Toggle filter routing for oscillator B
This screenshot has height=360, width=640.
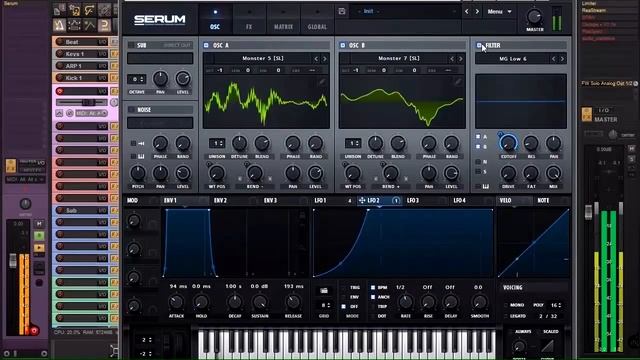pyautogui.click(x=478, y=147)
